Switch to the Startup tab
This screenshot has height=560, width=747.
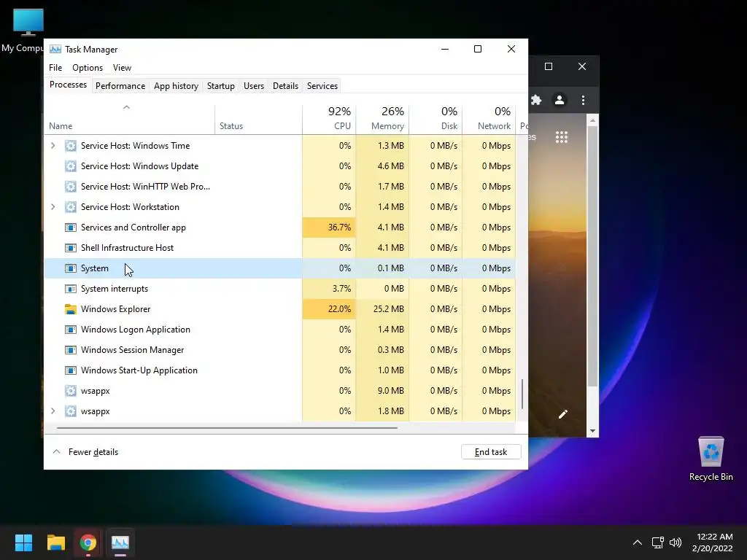click(220, 86)
